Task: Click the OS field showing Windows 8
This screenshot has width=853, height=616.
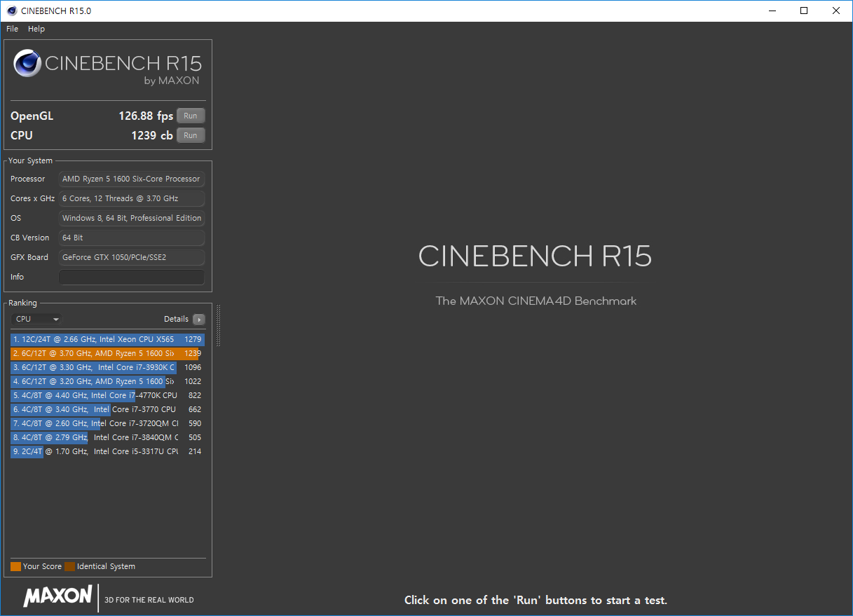Action: coord(132,218)
